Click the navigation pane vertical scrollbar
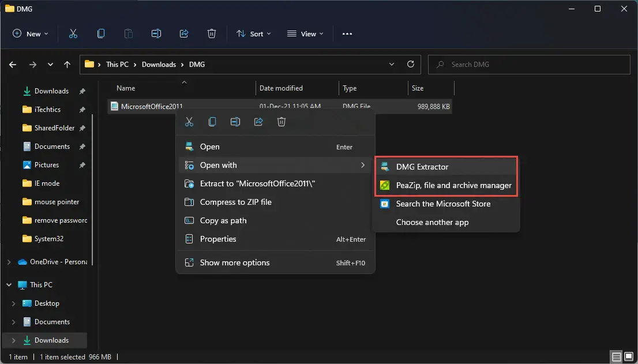Viewport: 638px width, 364px height. click(x=92, y=189)
